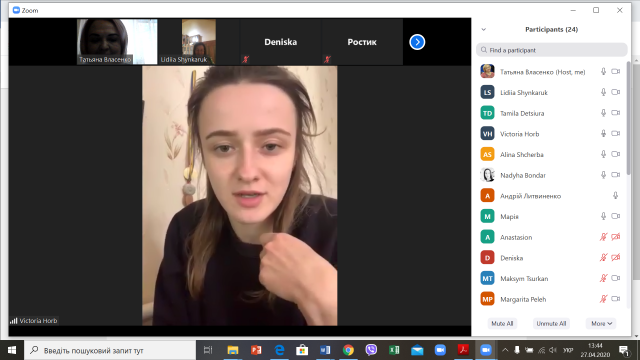Click camera icon next to Nadyha Bondar
Image resolution: width=640 pixels, height=360 pixels.
[616, 175]
